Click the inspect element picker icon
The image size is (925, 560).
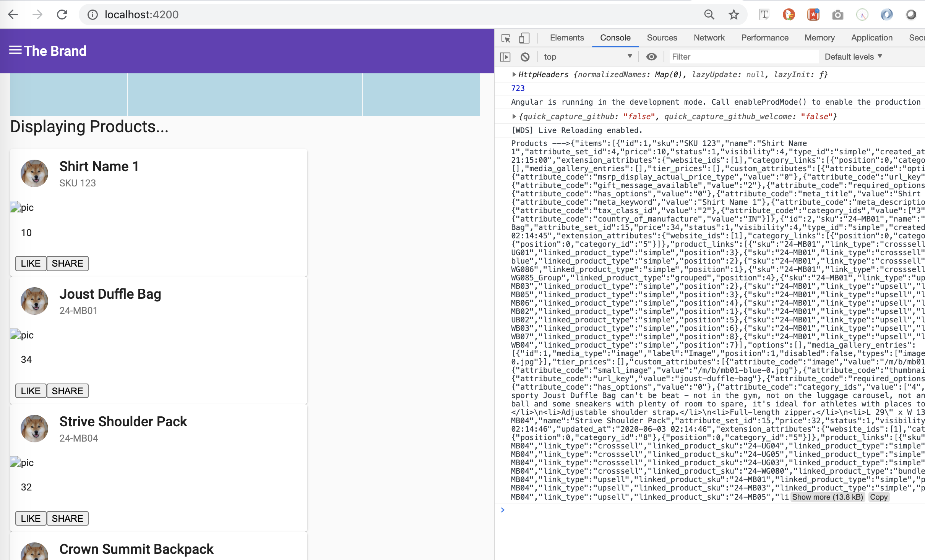click(x=506, y=38)
